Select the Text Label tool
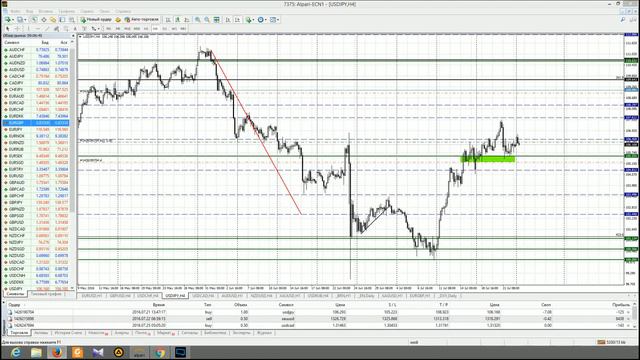This screenshot has height=360, width=640. [x=84, y=29]
